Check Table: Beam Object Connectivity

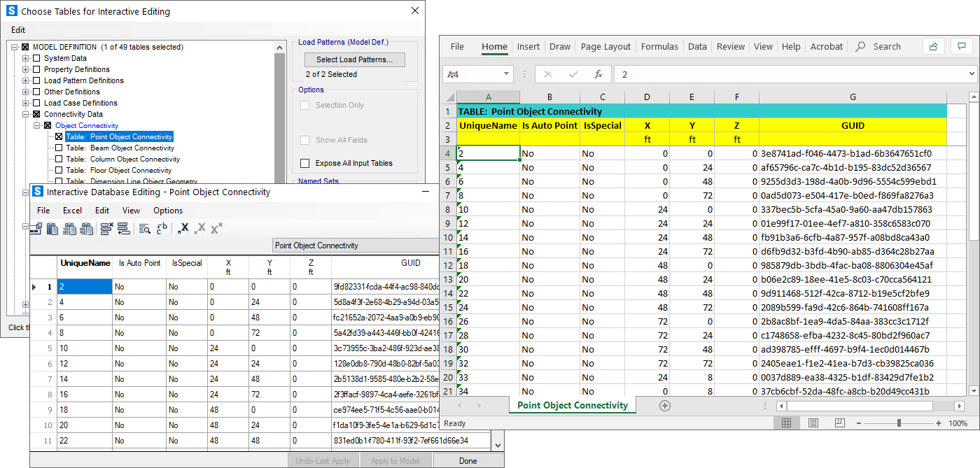tap(59, 148)
